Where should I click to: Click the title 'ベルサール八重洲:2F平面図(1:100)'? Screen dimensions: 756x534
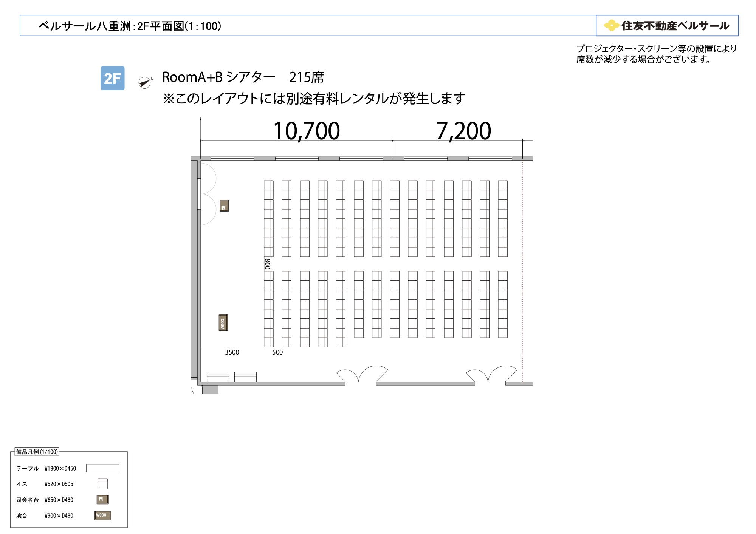click(x=130, y=26)
